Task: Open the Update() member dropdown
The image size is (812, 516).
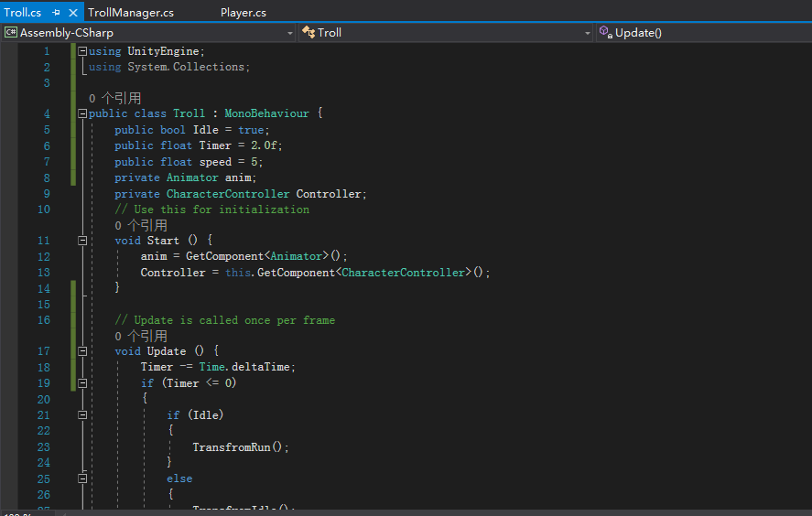Action: click(703, 33)
